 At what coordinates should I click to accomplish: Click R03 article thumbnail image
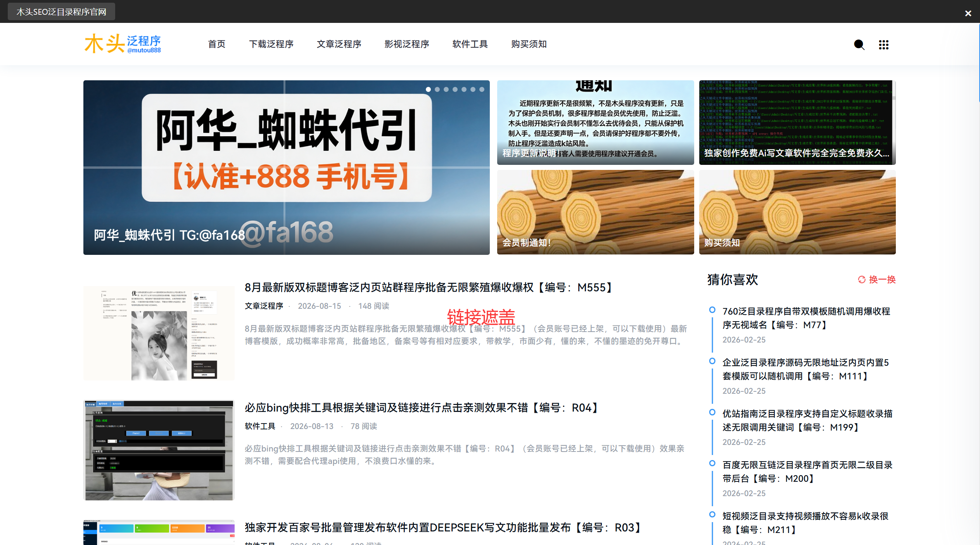tap(159, 532)
